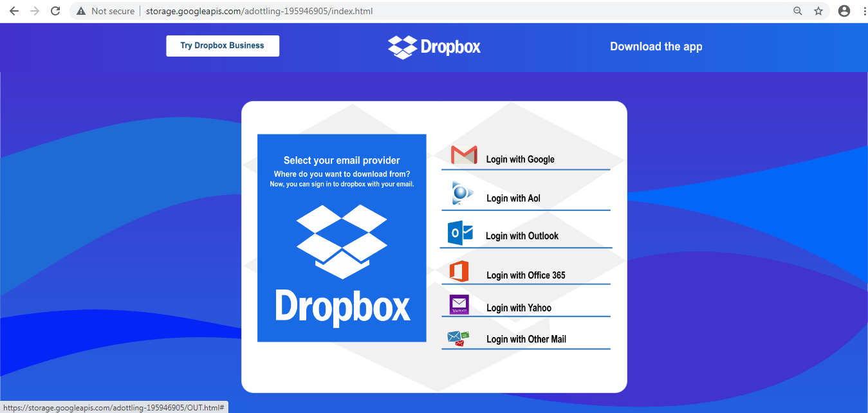
Task: Click the Outlook icon
Action: (460, 233)
